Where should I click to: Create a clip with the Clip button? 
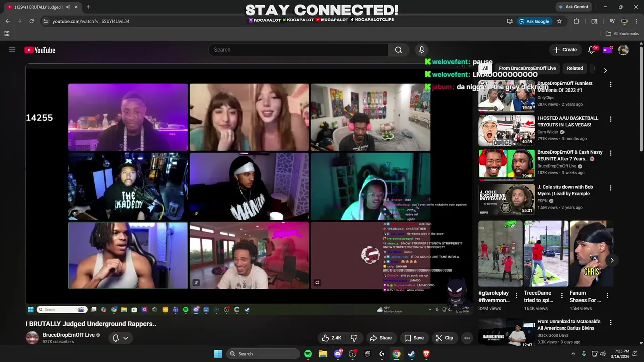point(444,338)
